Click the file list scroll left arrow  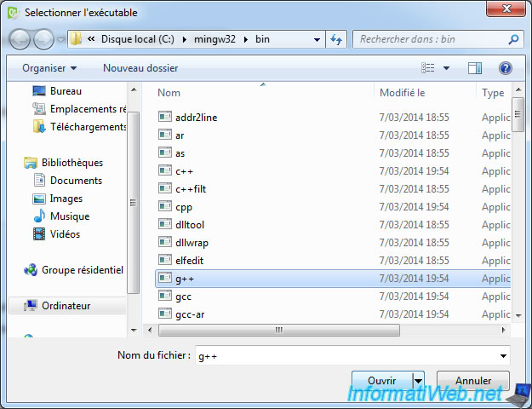coord(150,330)
